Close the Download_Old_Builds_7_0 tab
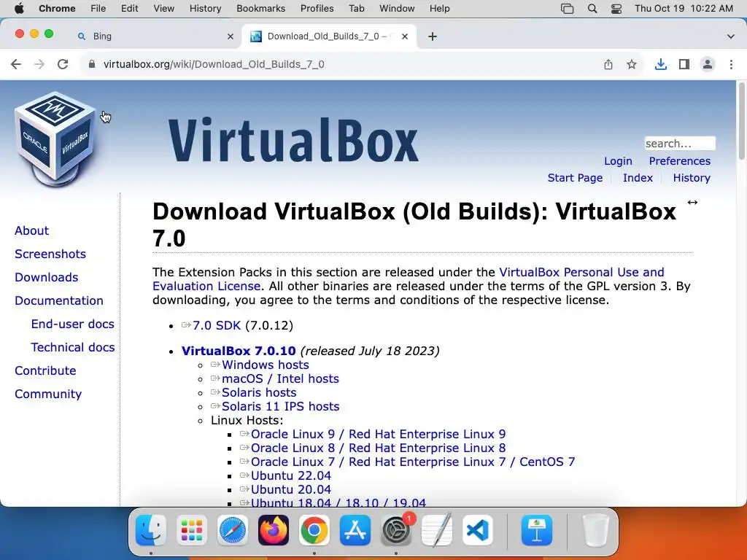Screen dimensions: 747x560 point(405,36)
